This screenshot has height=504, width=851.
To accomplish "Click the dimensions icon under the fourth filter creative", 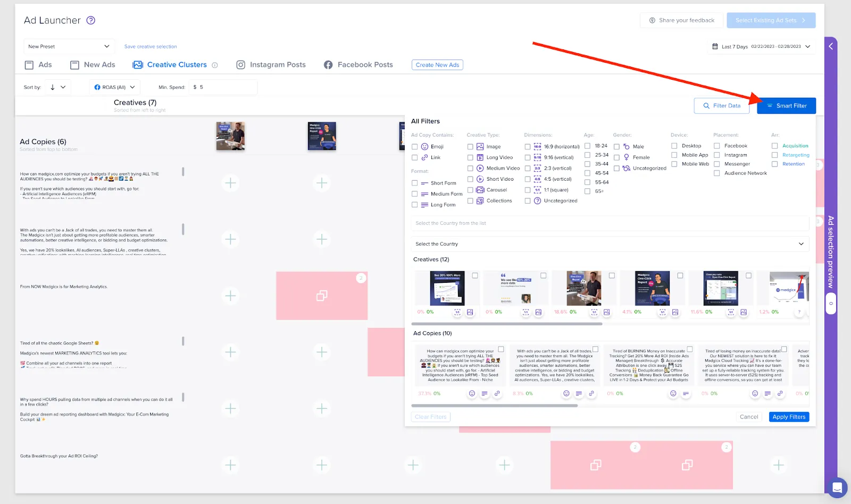I will pyautogui.click(x=663, y=312).
